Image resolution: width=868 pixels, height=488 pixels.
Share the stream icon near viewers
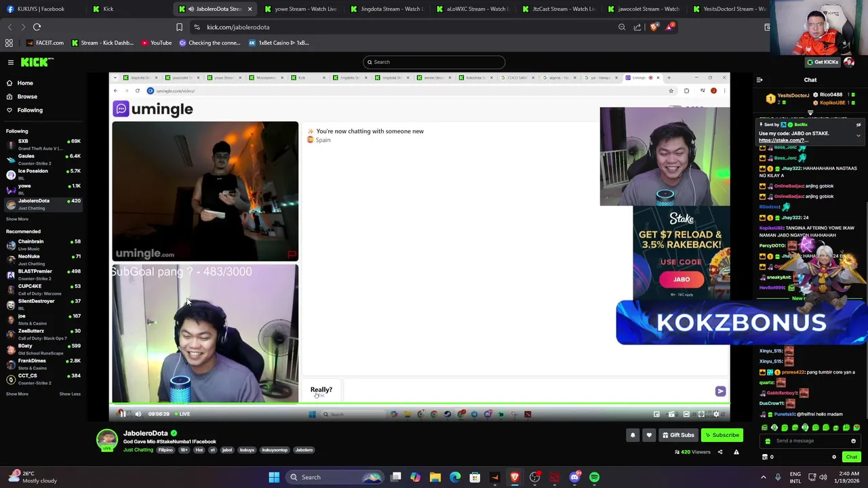tap(720, 452)
